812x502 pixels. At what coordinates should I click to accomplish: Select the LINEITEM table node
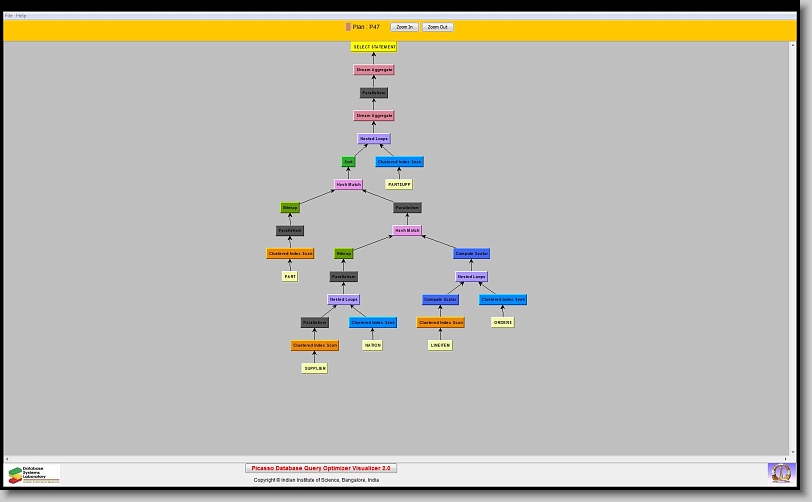(440, 346)
